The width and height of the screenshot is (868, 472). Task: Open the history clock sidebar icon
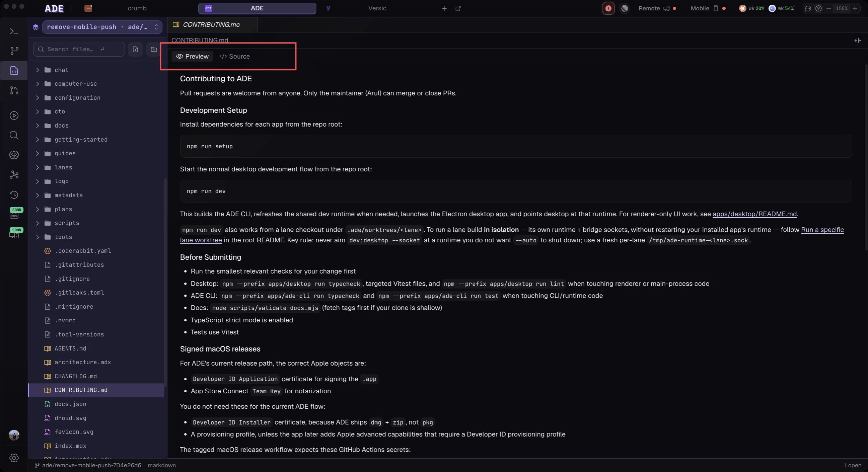(14, 195)
